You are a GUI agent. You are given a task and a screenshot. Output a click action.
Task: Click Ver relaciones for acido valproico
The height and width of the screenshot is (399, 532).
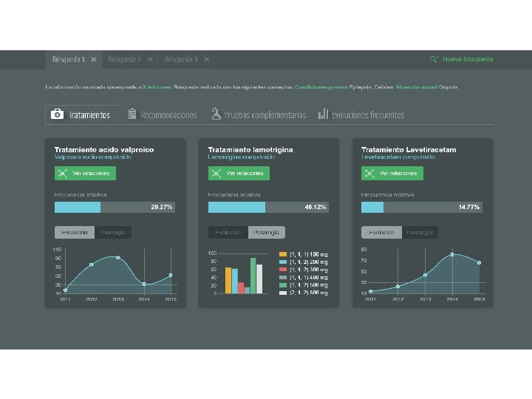point(85,174)
